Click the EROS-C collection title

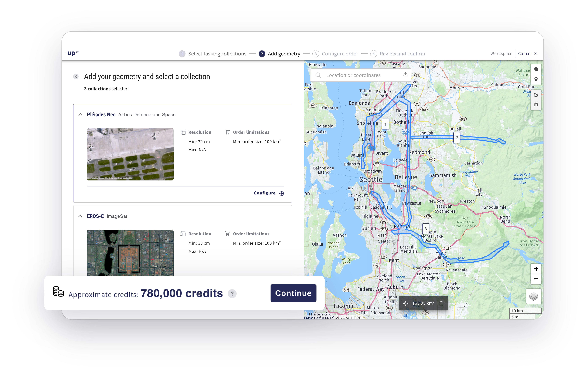[96, 216]
